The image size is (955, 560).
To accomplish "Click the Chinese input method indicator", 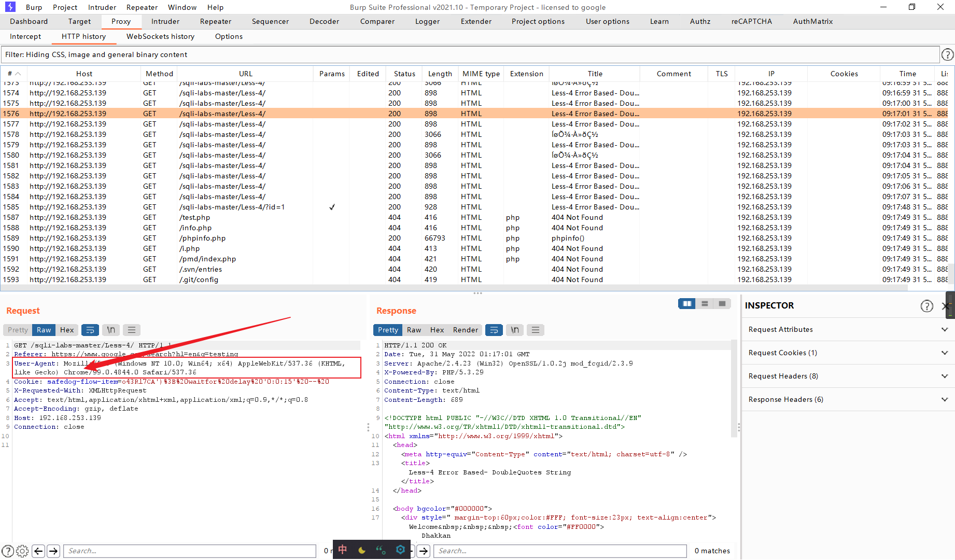I will 343,550.
